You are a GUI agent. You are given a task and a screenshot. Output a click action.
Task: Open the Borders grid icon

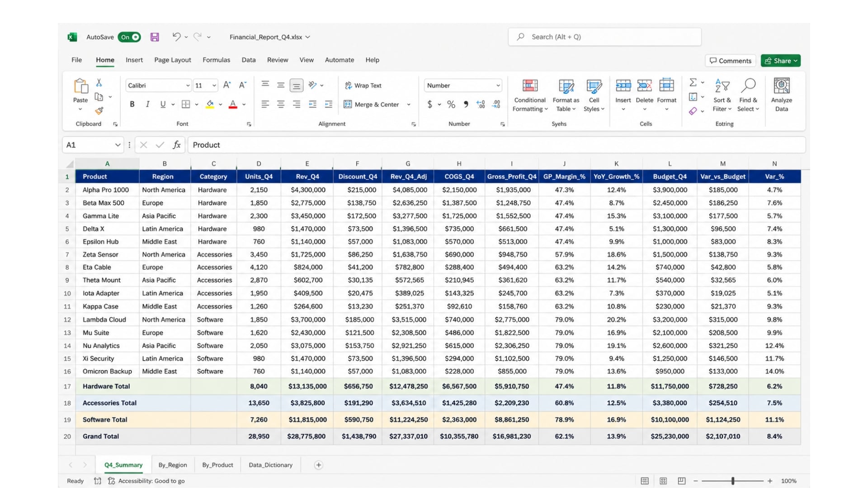(x=185, y=104)
